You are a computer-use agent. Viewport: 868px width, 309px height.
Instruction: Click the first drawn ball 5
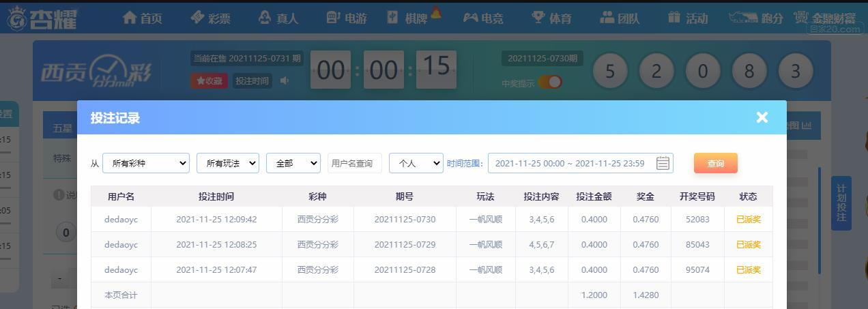pyautogui.click(x=610, y=71)
